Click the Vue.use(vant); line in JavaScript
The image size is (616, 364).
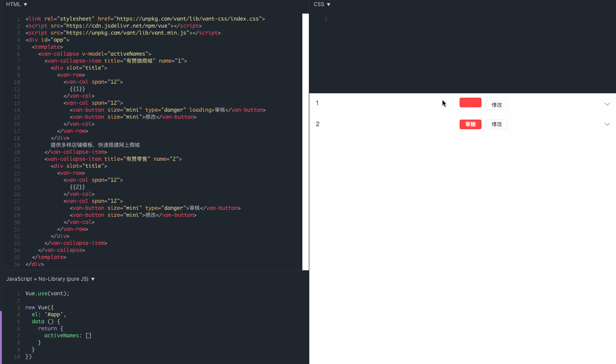47,293
